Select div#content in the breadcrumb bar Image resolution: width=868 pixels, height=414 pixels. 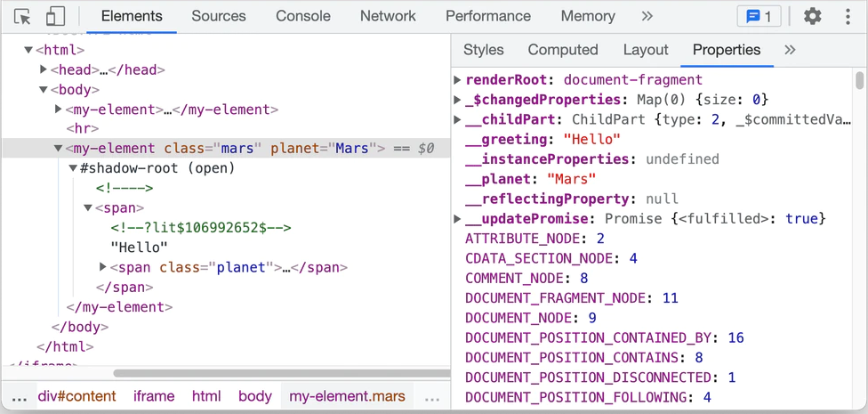click(76, 396)
